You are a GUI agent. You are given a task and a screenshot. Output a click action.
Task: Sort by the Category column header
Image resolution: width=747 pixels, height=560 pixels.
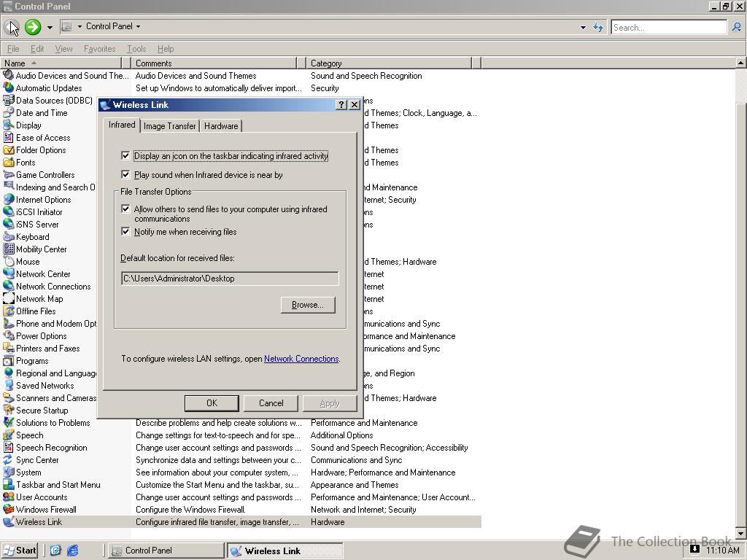coord(389,63)
